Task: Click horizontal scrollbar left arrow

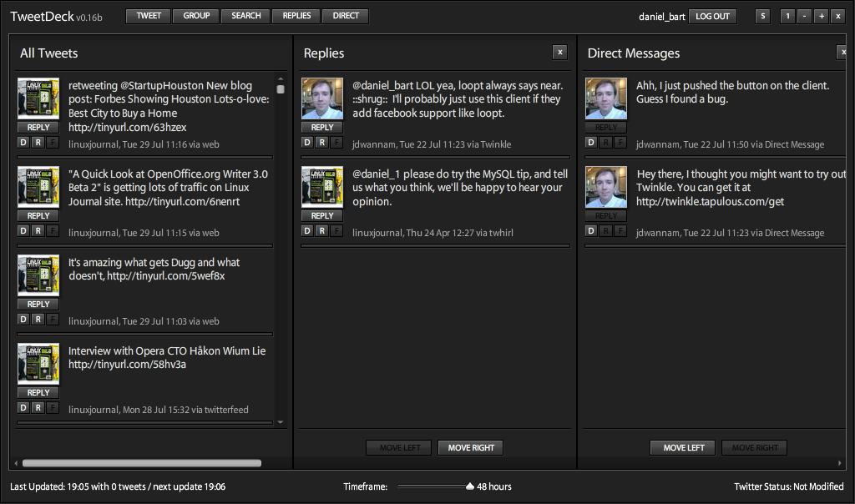Action: click(16, 463)
